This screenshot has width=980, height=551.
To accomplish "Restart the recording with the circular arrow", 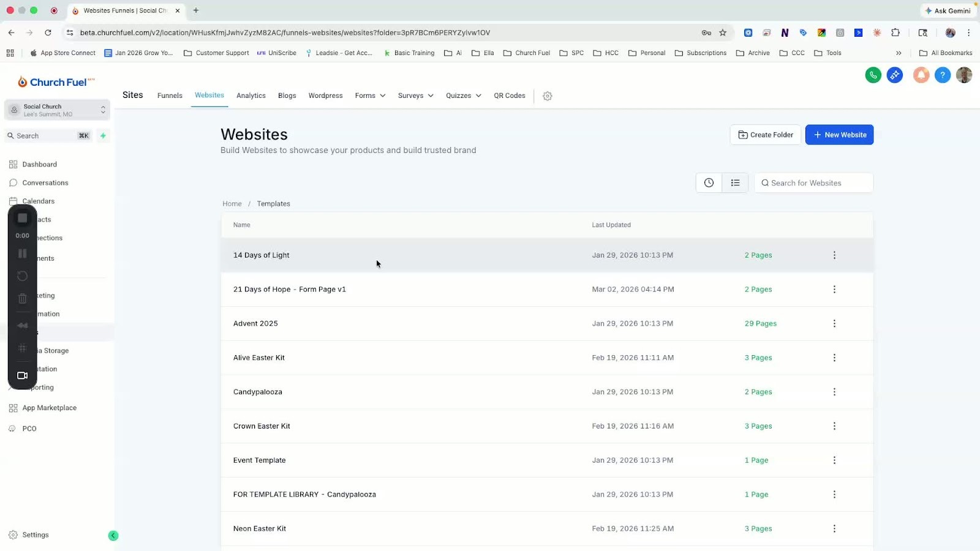I will pos(23,276).
